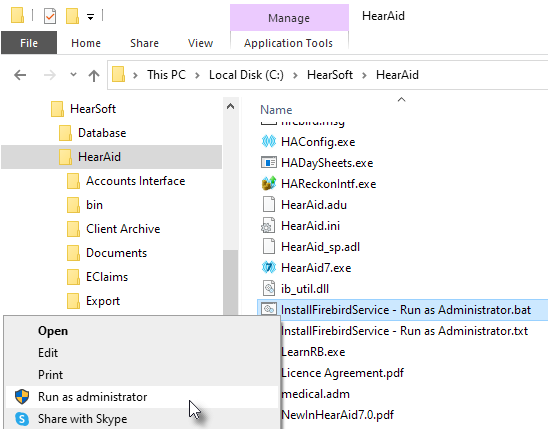This screenshot has height=433, width=548.
Task: Click the Skype icon in context menu
Action: tap(22, 419)
